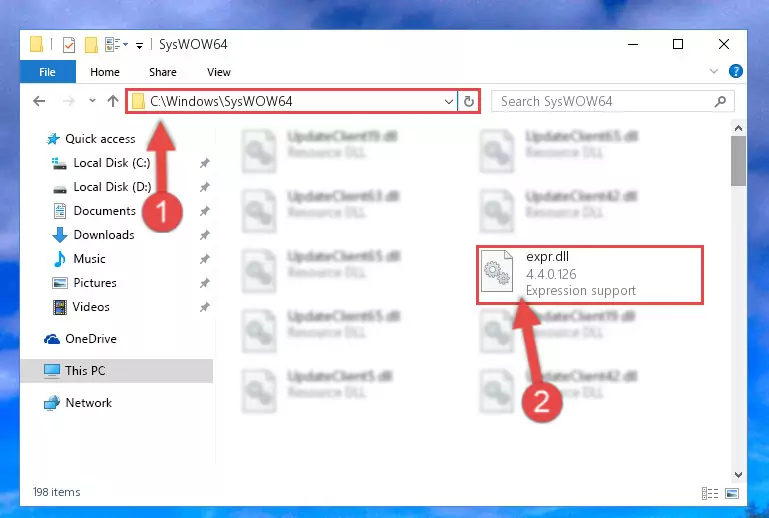Click the vertical scrollbar thumb
769x518 pixels.
point(738,161)
